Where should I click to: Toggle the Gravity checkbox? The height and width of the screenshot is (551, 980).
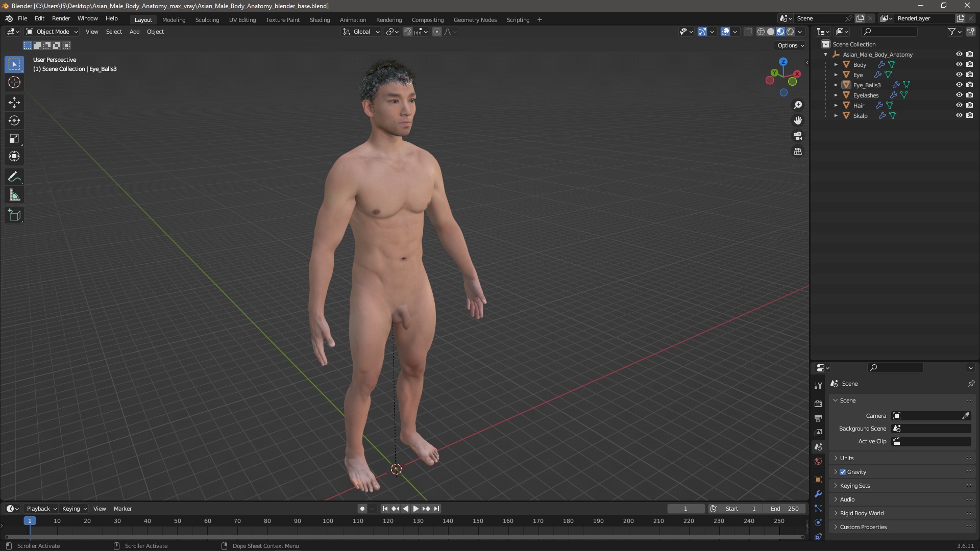(x=843, y=472)
